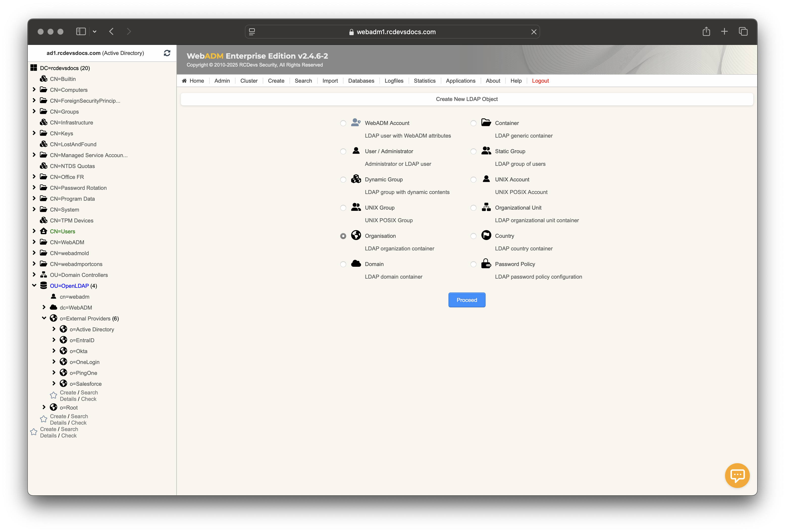Select the WebADM Account radio button

tap(343, 123)
